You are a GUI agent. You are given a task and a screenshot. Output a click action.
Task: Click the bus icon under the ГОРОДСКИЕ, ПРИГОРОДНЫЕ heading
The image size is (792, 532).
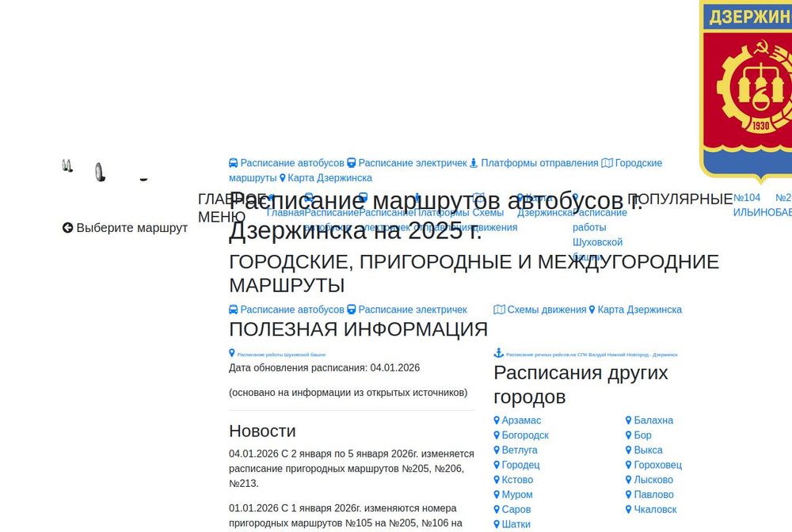tap(234, 310)
